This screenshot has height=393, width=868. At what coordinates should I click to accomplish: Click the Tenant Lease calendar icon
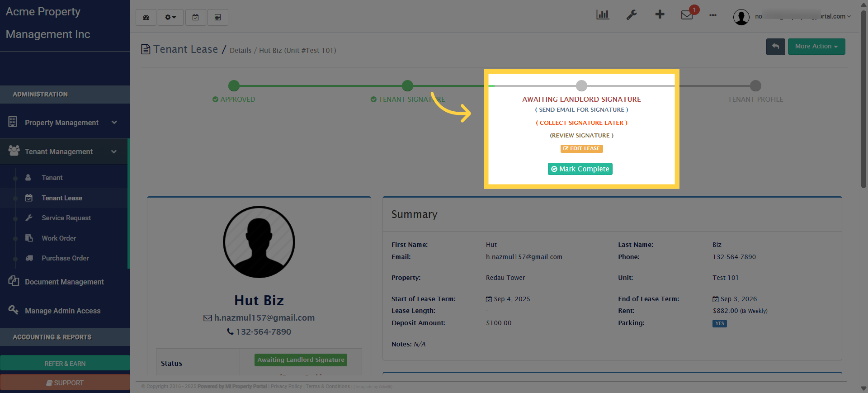29,198
